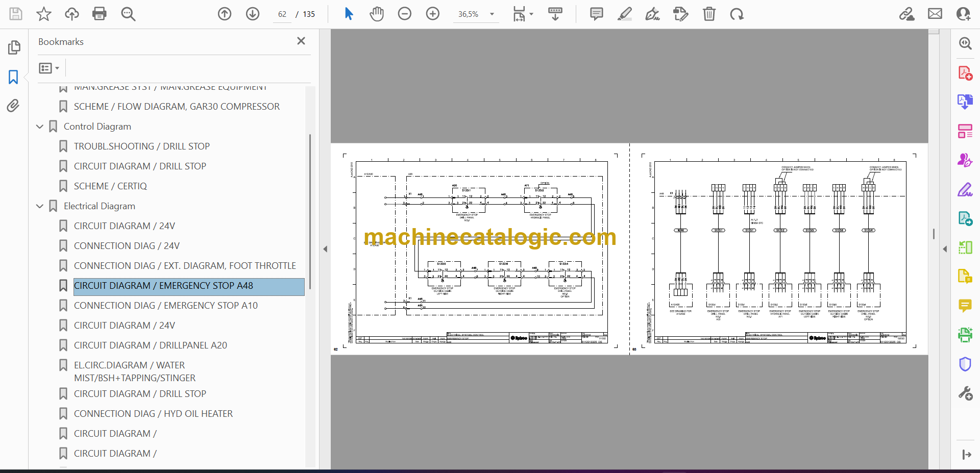
Task: Go to the previous page
Action: 225,14
